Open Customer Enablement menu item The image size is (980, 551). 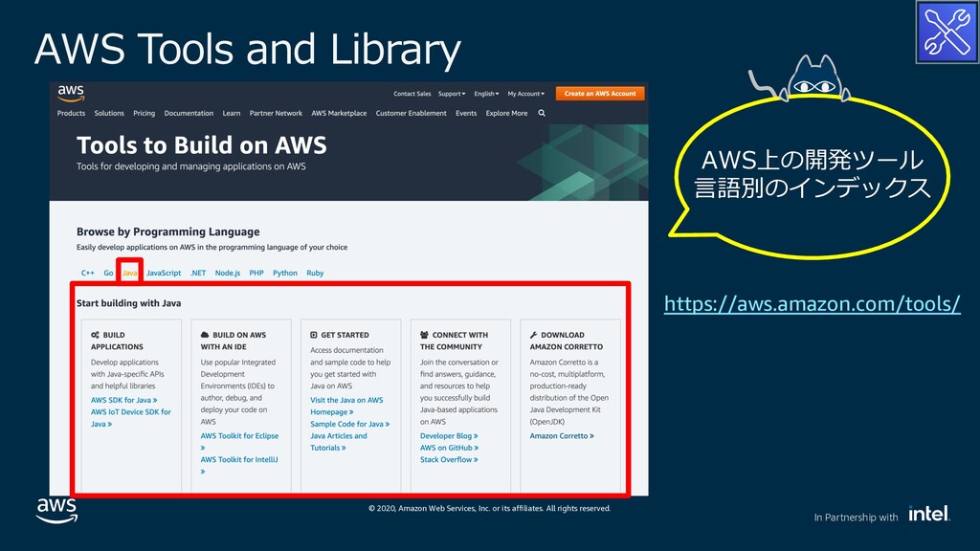pos(412,113)
